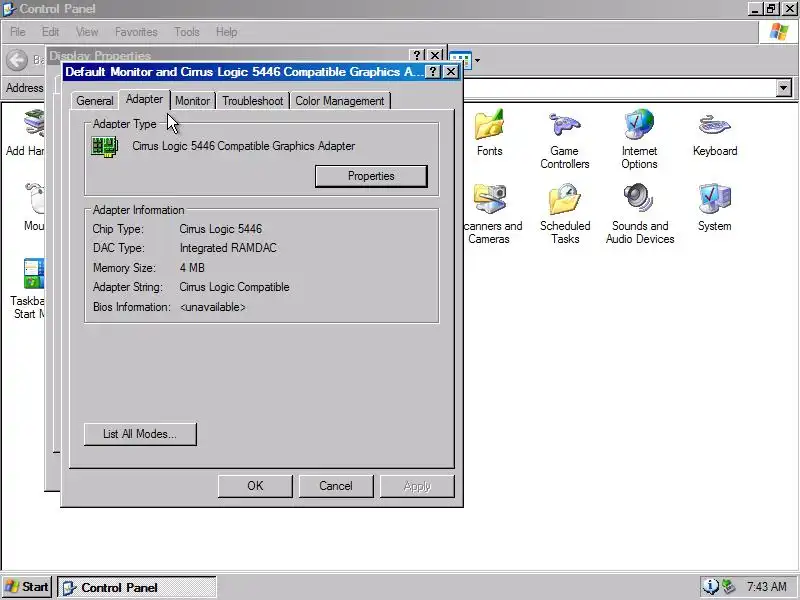Click the adapter name text in Adapter Type
This screenshot has width=800, height=600.
(243, 146)
